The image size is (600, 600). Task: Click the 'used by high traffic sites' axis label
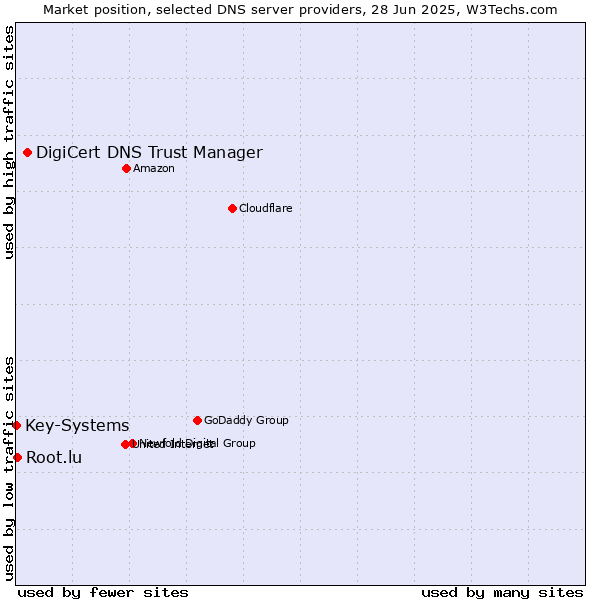pos(8,142)
